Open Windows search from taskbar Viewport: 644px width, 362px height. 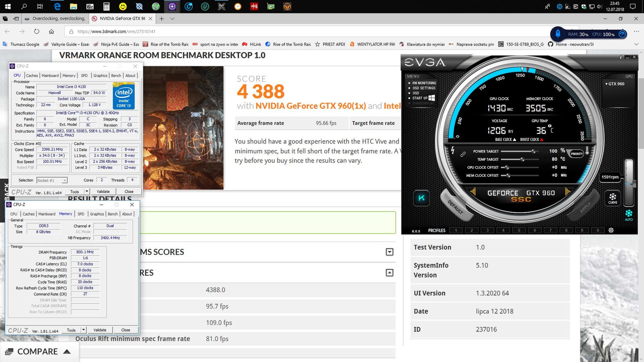tap(24, 6)
